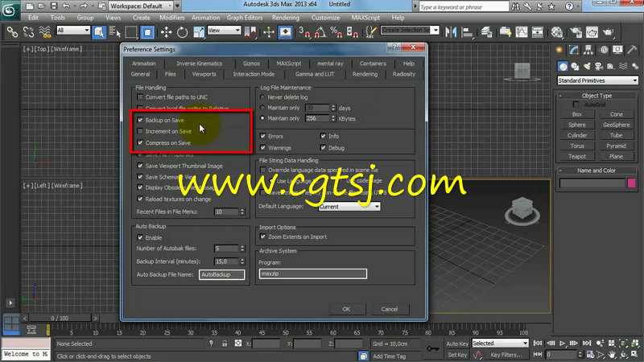Open Default Language Current dropdown

[349, 207]
